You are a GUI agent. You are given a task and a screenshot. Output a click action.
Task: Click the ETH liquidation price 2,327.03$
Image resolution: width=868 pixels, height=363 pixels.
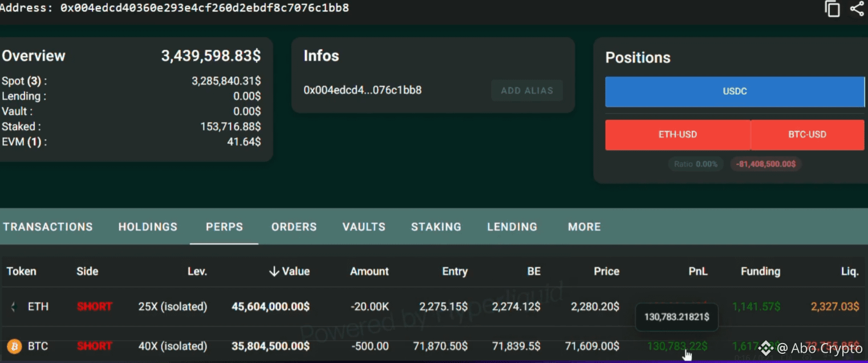(x=834, y=306)
